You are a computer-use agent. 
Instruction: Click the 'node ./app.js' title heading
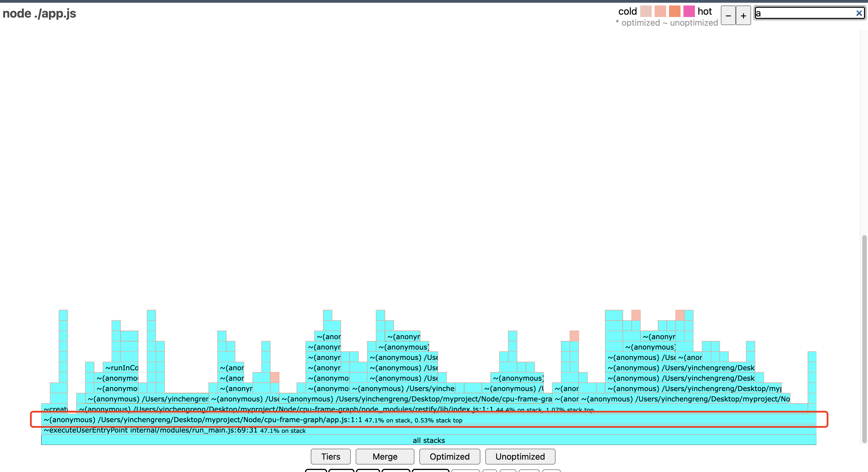tap(39, 14)
